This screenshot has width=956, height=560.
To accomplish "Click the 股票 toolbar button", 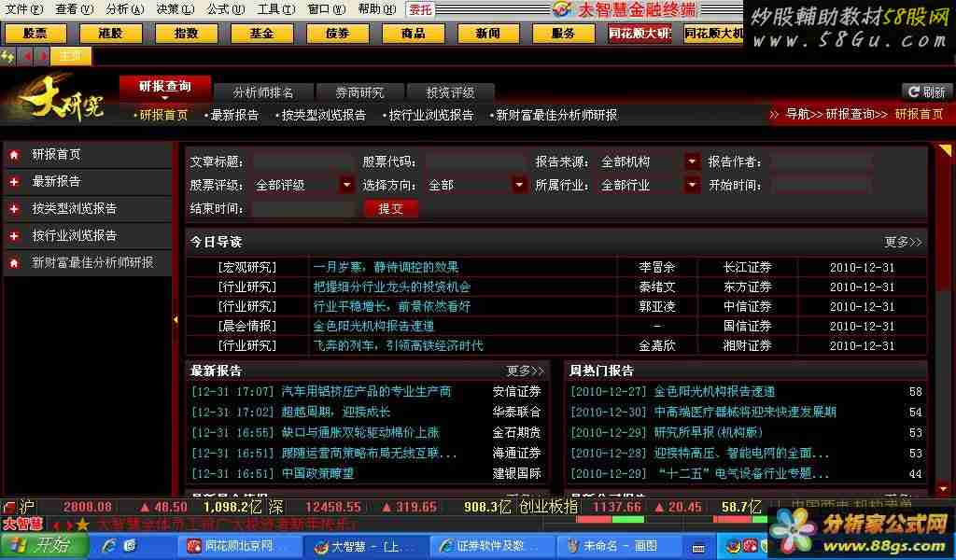I will [x=35, y=34].
